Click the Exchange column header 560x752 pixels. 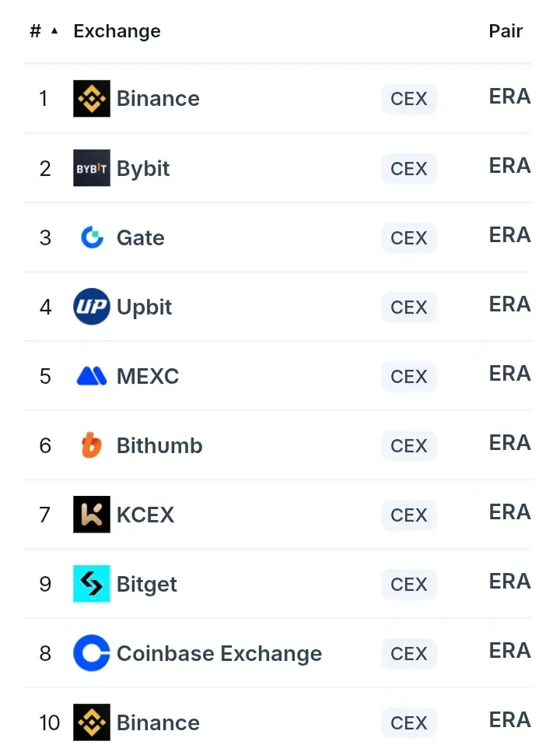(x=117, y=31)
